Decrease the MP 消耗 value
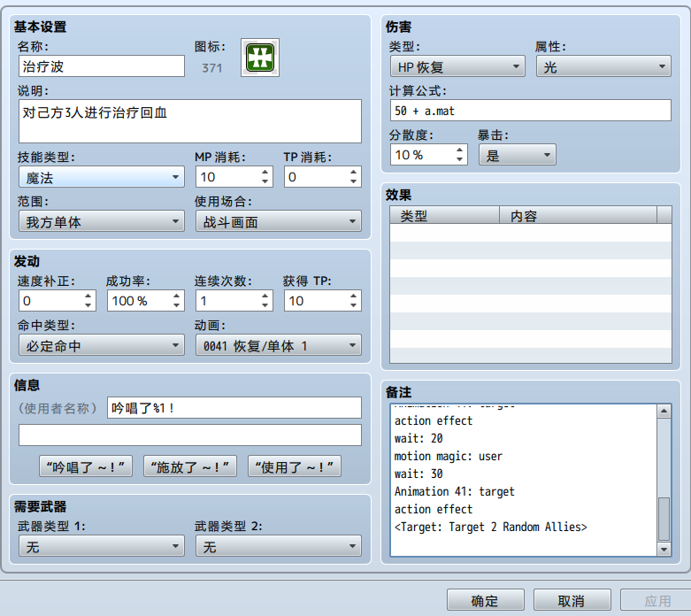Image resolution: width=691 pixels, height=616 pixels. pyautogui.click(x=265, y=181)
